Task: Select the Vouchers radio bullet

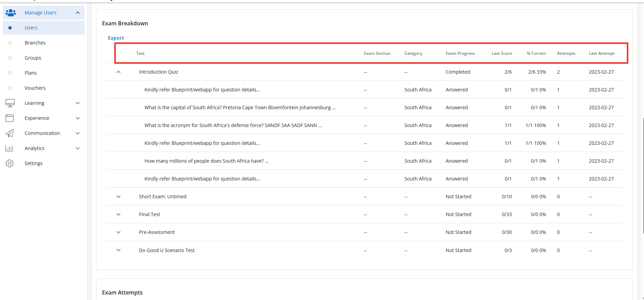Action: pos(10,88)
